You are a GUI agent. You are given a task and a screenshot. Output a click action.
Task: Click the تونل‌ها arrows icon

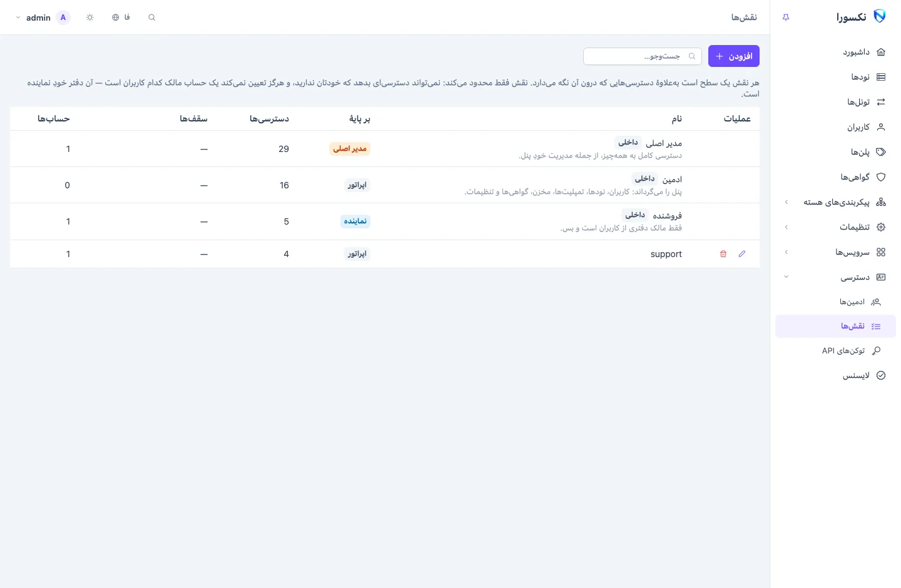881,102
